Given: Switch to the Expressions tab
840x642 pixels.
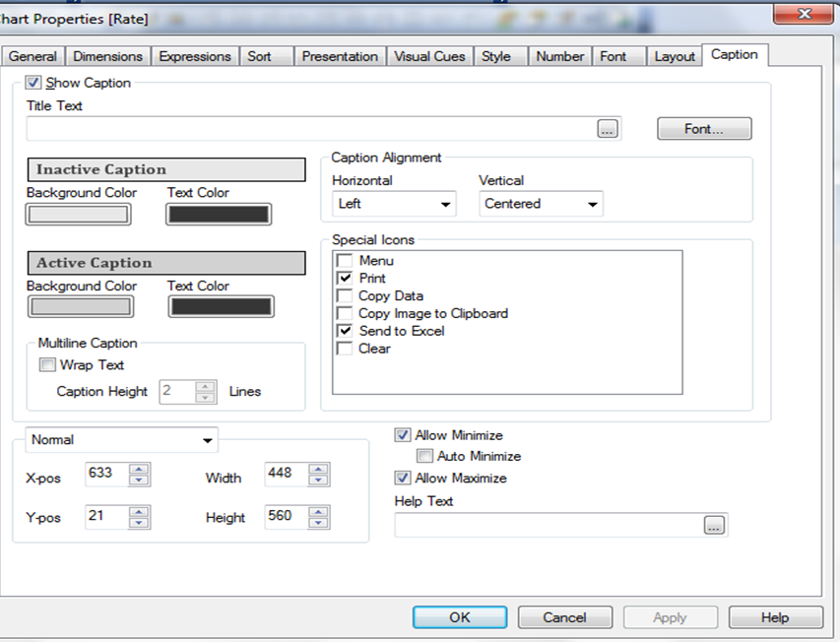Looking at the screenshot, I should [195, 57].
